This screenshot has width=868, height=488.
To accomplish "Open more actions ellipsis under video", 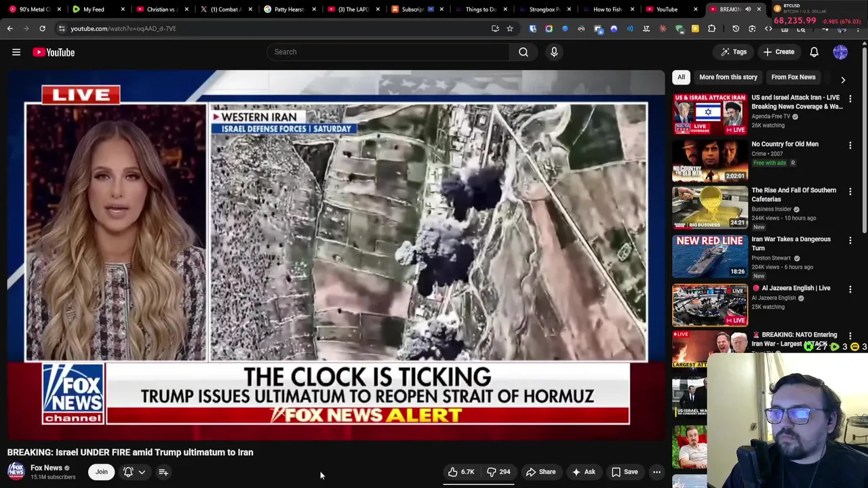I will [x=656, y=472].
